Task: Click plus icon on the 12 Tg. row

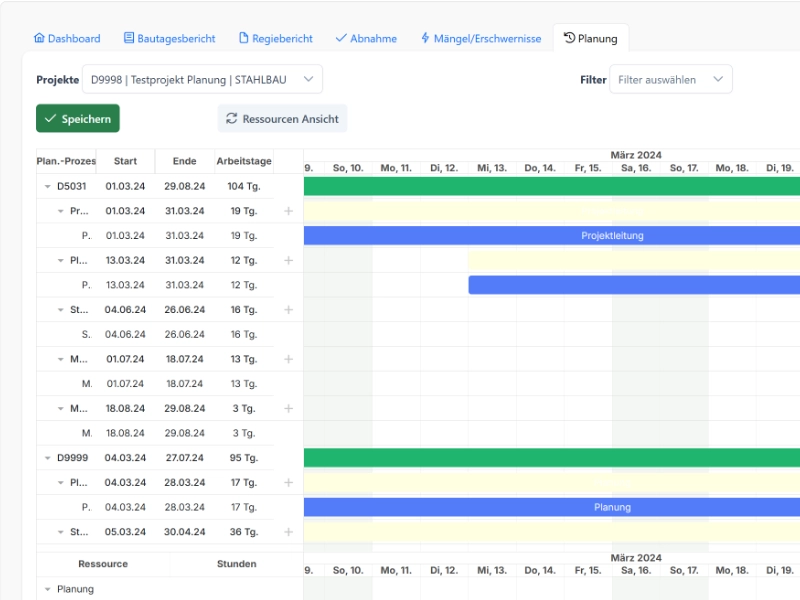Action: 288,260
